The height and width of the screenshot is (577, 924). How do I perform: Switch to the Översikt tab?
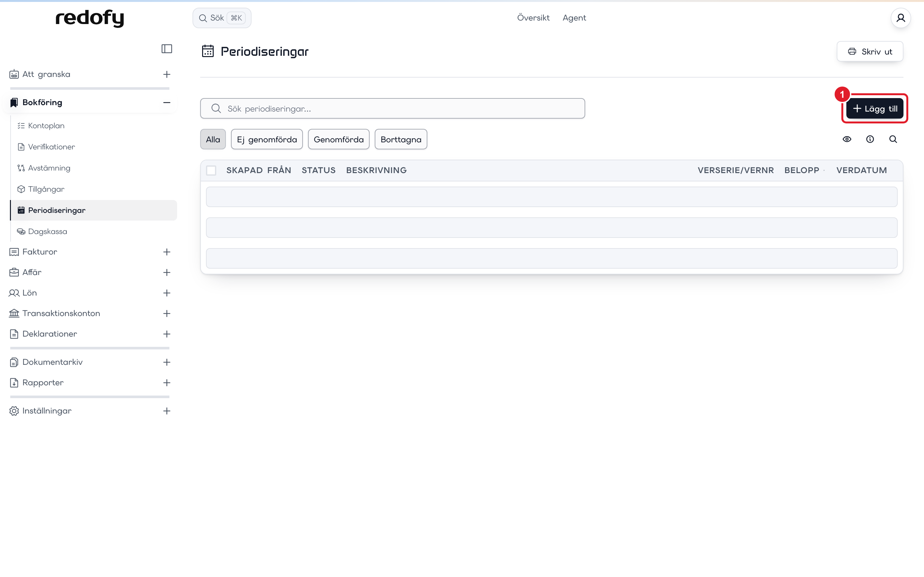[x=533, y=18]
